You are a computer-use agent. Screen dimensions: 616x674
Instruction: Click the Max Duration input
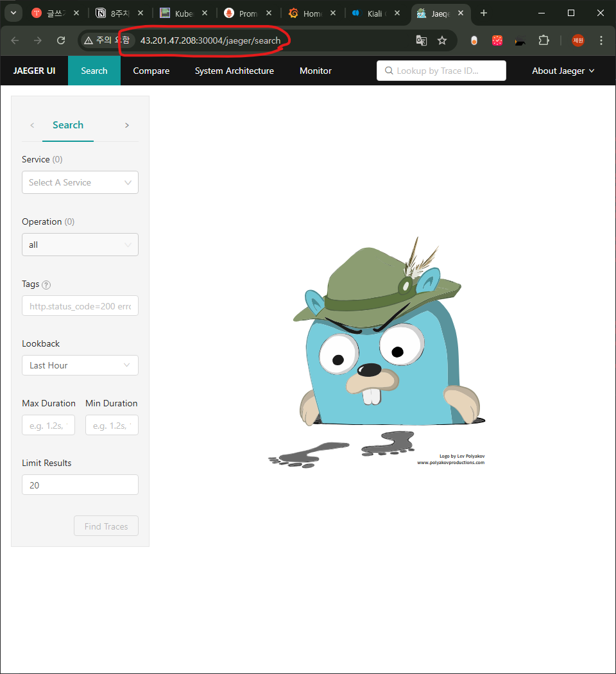click(49, 425)
